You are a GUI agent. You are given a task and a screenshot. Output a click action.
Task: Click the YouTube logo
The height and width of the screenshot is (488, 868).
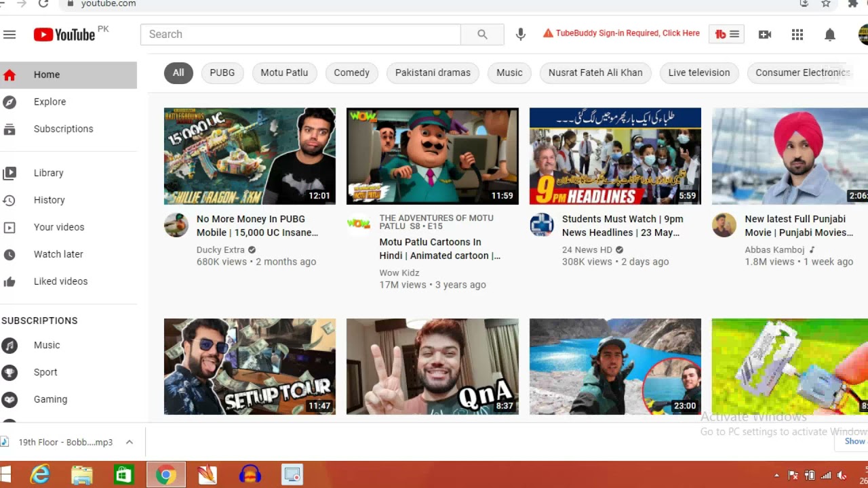click(64, 35)
